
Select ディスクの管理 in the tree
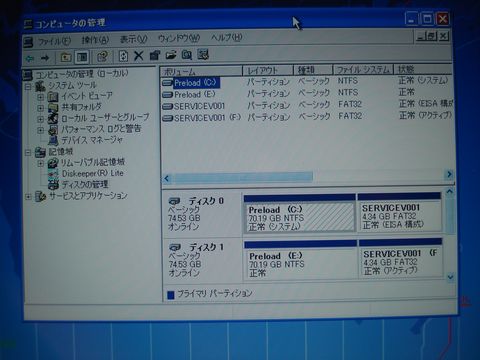[x=85, y=185]
